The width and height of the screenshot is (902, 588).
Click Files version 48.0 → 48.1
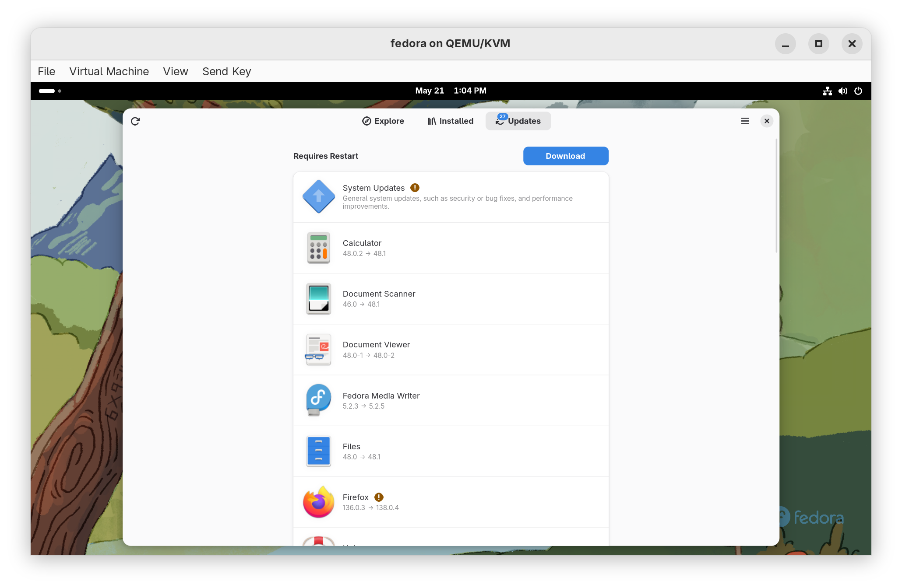[362, 457]
